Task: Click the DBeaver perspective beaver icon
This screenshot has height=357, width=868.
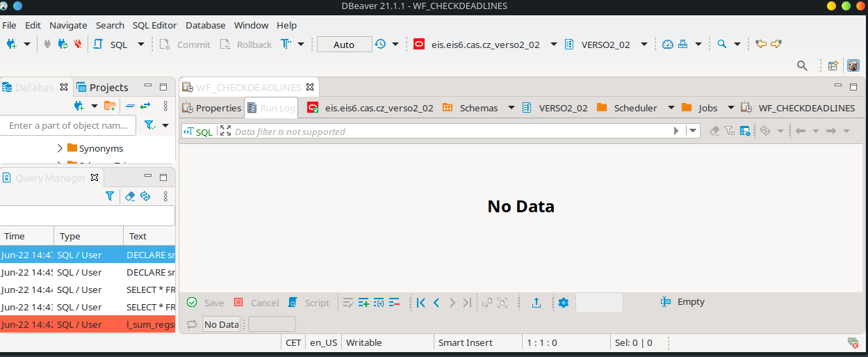Action: pyautogui.click(x=853, y=65)
